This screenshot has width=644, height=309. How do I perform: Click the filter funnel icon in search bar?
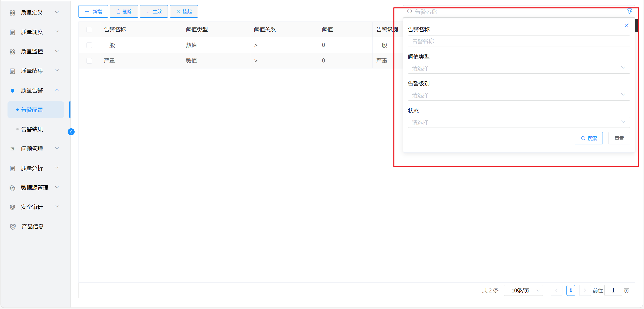pyautogui.click(x=629, y=11)
